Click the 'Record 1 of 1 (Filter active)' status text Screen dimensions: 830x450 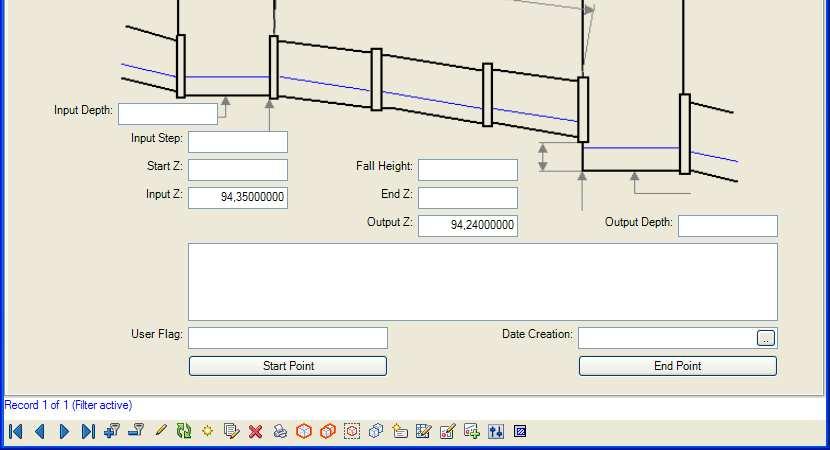68,405
